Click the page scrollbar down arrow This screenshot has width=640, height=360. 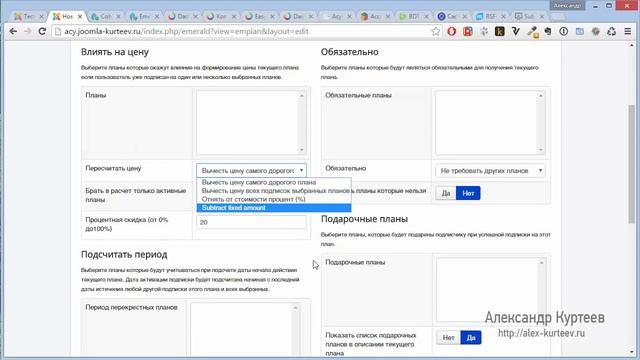pos(632,352)
